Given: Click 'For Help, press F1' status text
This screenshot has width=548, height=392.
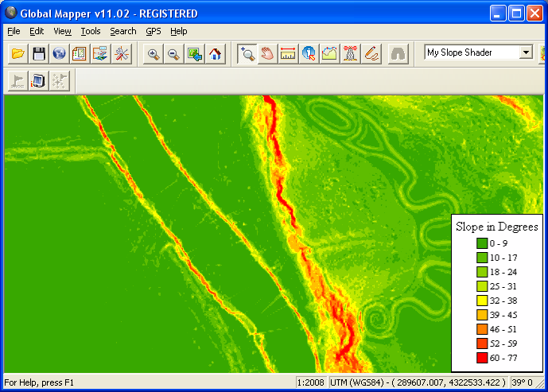Looking at the screenshot, I should coord(39,382).
